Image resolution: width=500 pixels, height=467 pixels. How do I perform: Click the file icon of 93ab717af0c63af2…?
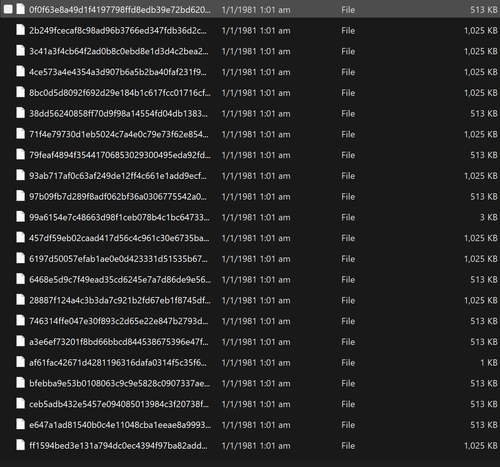coord(21,175)
